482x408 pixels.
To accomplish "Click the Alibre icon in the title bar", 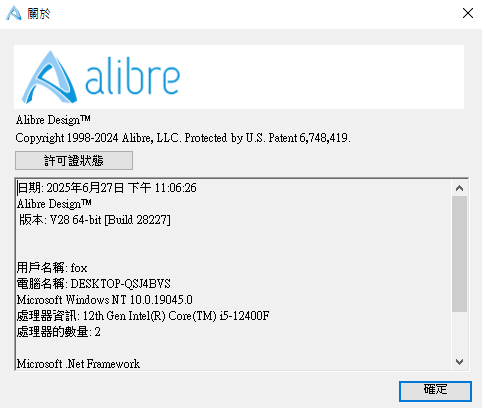I will (x=14, y=13).
